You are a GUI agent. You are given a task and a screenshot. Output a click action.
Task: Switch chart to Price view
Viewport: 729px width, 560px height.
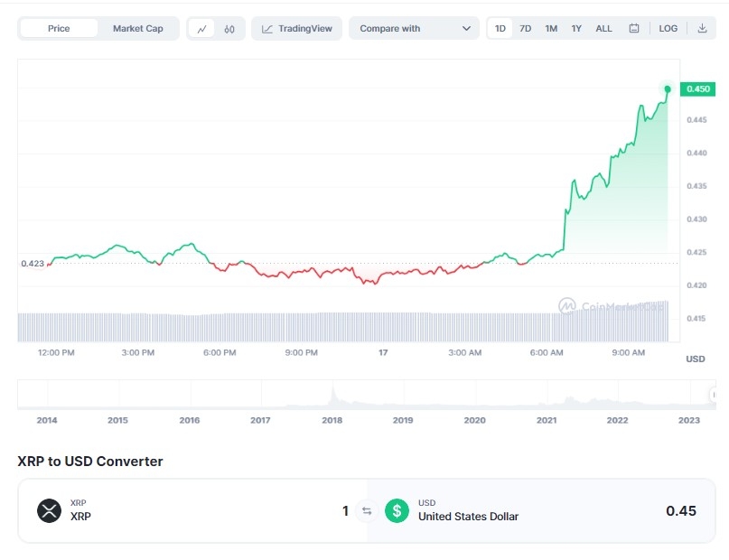tap(59, 28)
